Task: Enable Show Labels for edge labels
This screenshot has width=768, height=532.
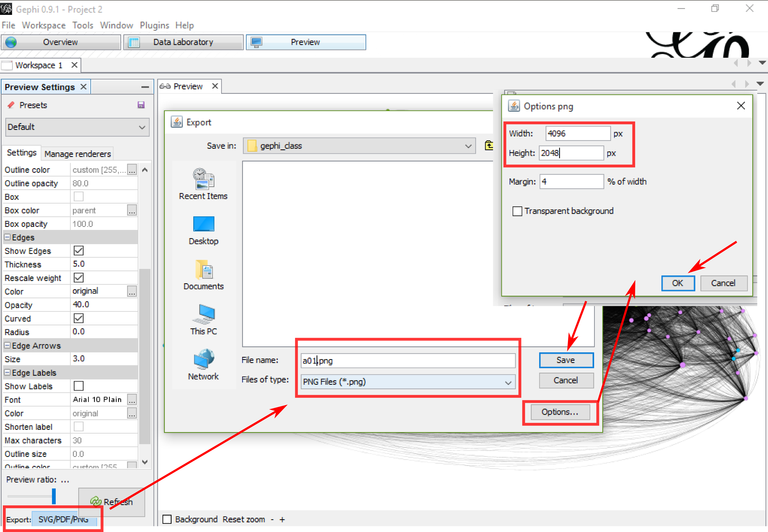Action: click(x=79, y=386)
